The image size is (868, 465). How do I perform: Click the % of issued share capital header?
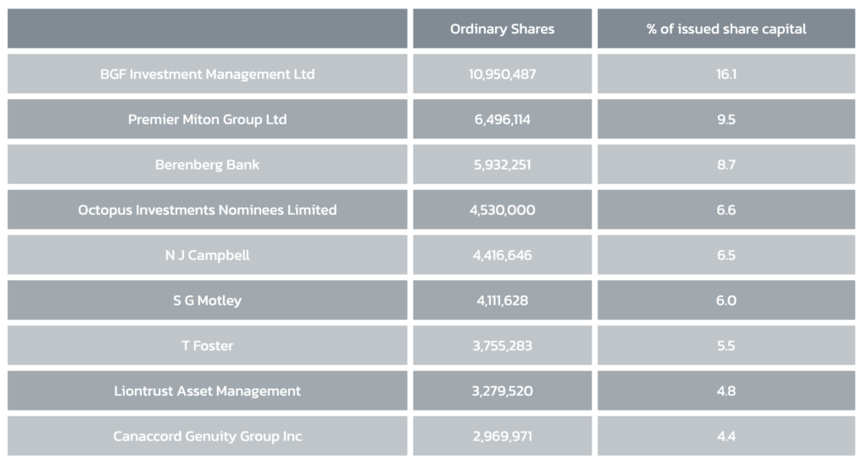[726, 29]
